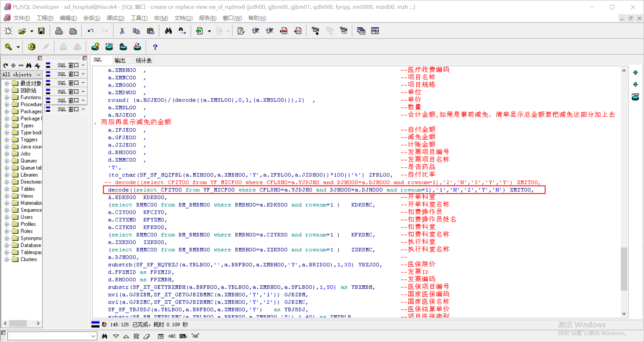Select the first SQL 窗口 window list entry
The image size is (644, 342).
[x=68, y=66]
